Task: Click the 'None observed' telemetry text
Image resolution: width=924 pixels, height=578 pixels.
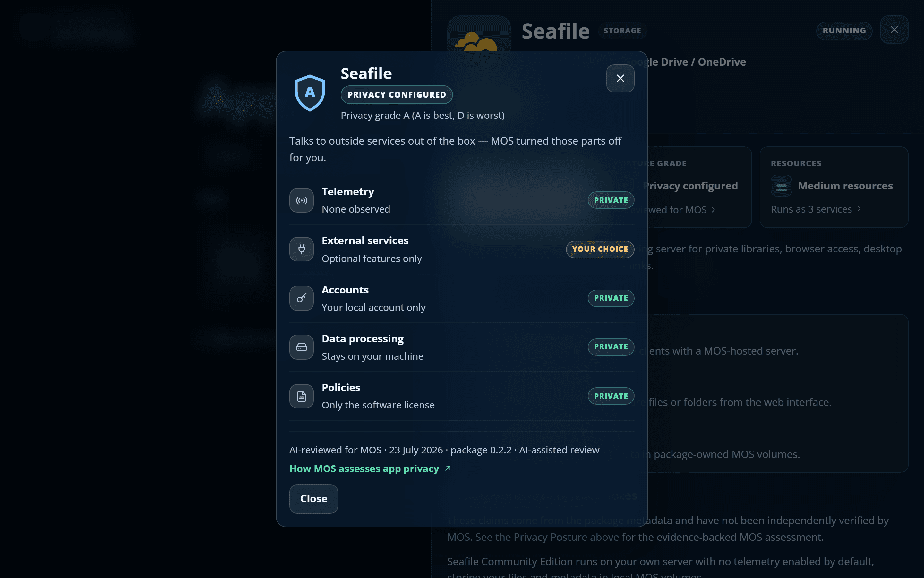Action: (x=356, y=209)
